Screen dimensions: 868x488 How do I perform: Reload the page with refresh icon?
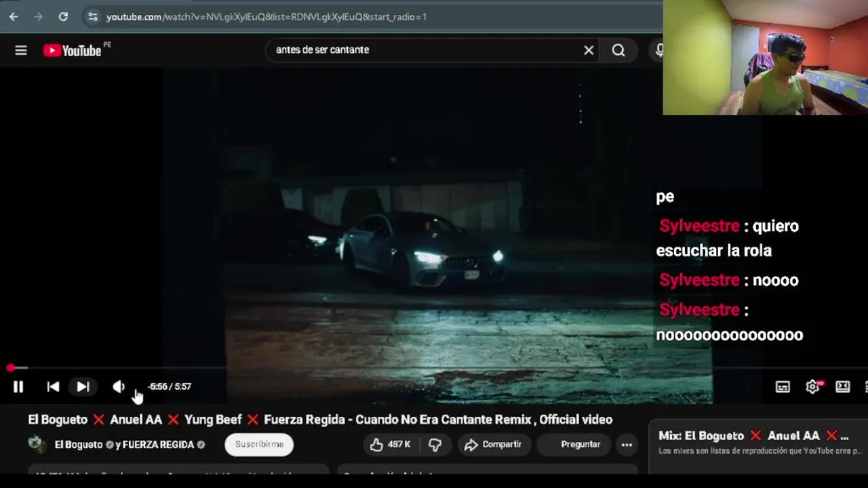pyautogui.click(x=63, y=16)
